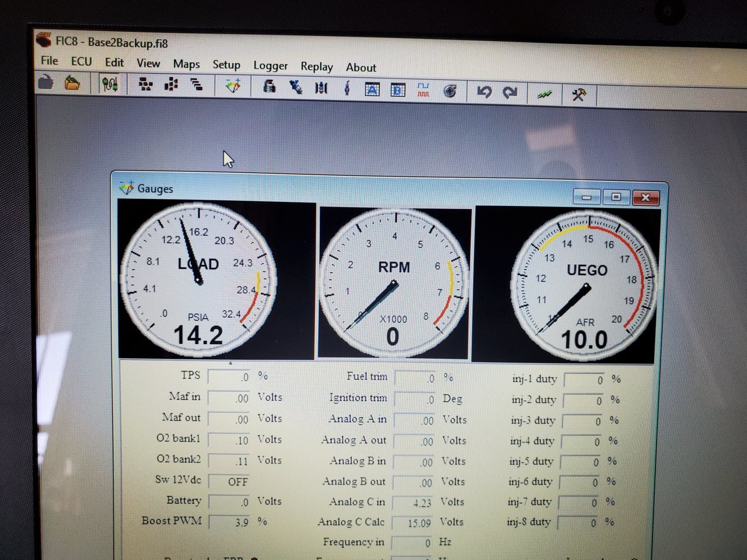Open the About menu
The height and width of the screenshot is (560, 747).
click(x=361, y=68)
